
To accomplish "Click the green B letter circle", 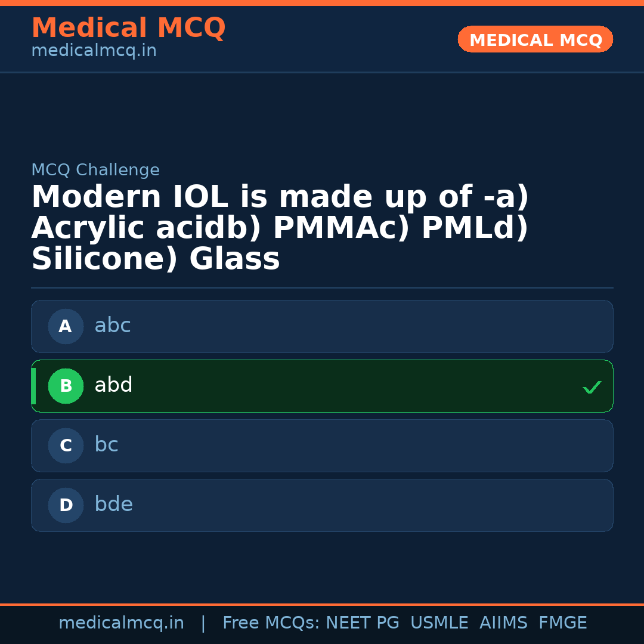I will click(x=66, y=386).
